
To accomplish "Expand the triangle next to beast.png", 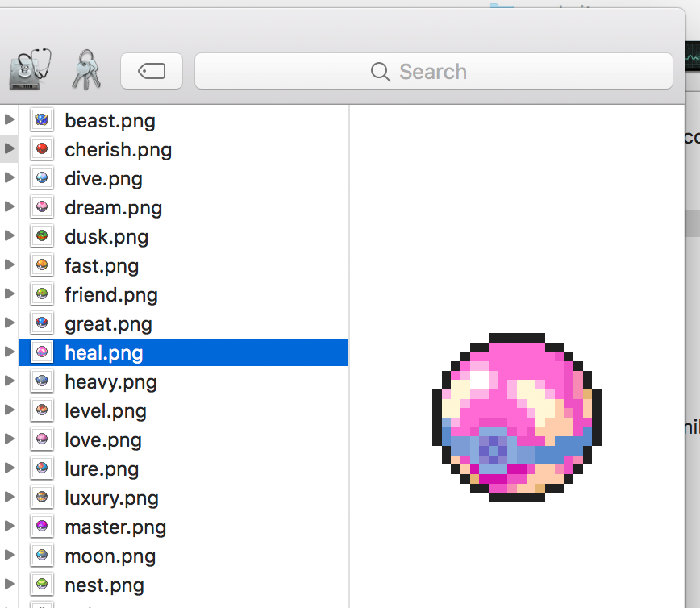I will click(8, 119).
